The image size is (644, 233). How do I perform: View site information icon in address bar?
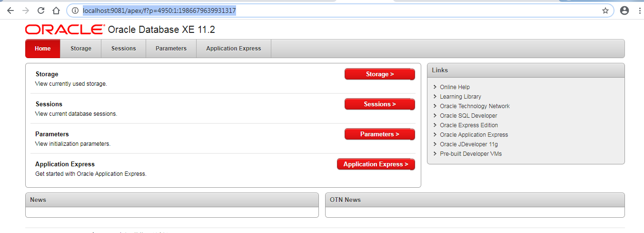[75, 10]
